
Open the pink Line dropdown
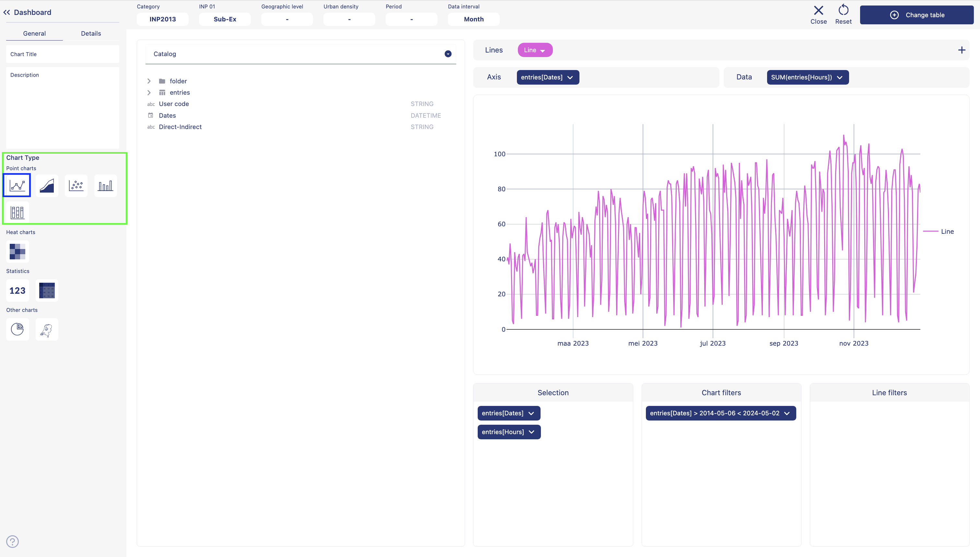pos(534,50)
